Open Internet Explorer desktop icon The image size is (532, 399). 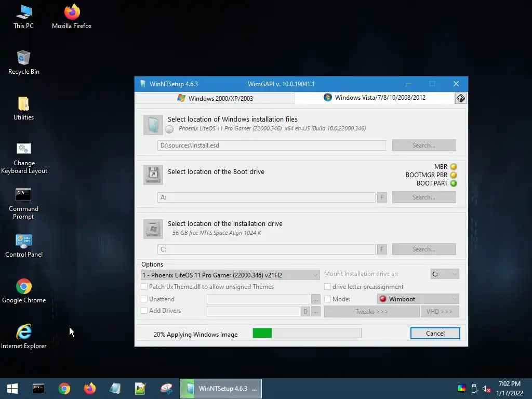(x=24, y=337)
